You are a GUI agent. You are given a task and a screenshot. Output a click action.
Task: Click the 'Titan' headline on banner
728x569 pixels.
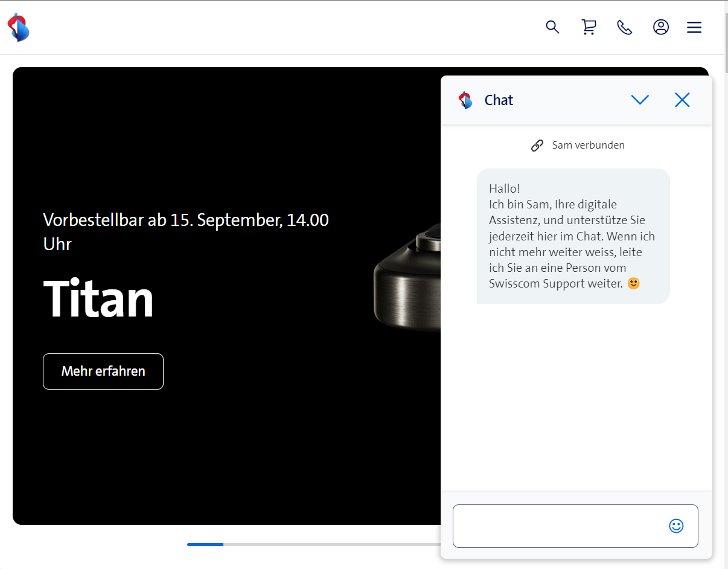(x=98, y=300)
